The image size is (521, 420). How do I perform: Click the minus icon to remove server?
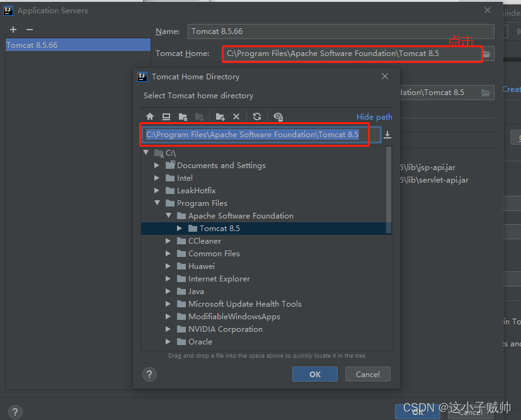(x=30, y=30)
